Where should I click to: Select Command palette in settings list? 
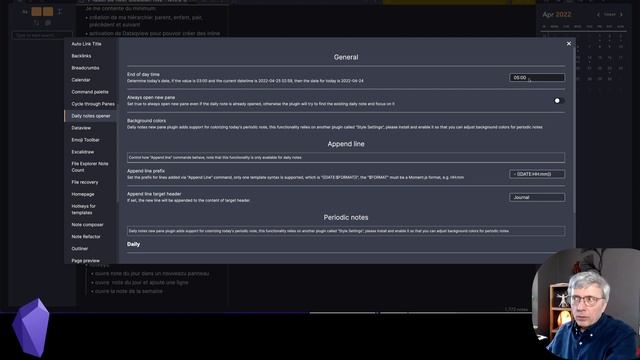(x=90, y=92)
